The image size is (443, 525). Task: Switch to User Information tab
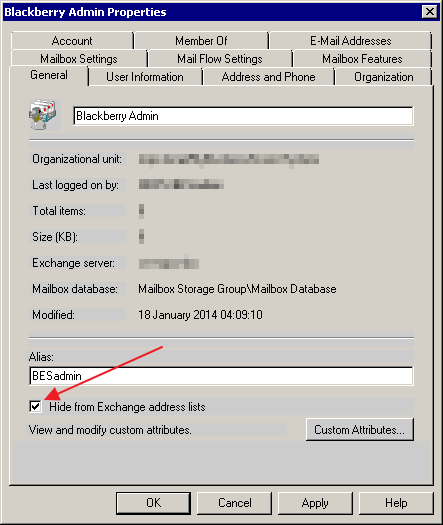[145, 77]
